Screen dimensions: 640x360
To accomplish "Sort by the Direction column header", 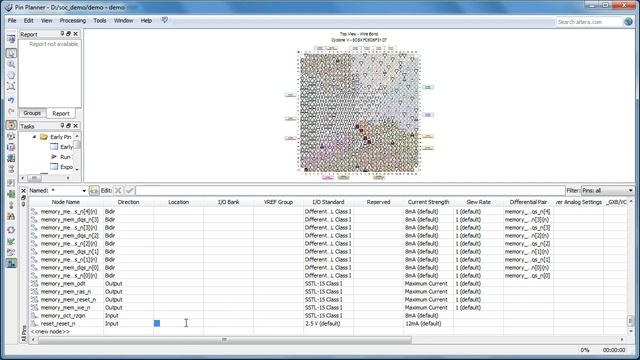I will point(128,202).
